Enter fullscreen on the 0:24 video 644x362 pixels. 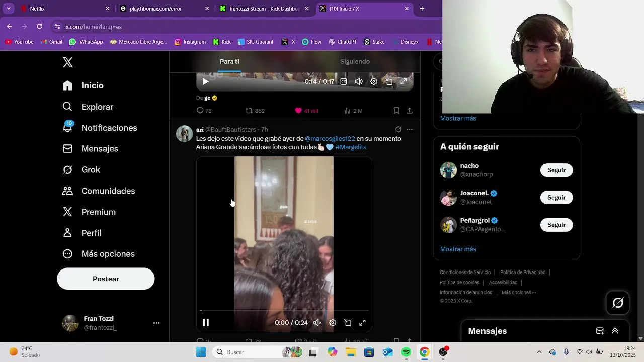click(362, 323)
